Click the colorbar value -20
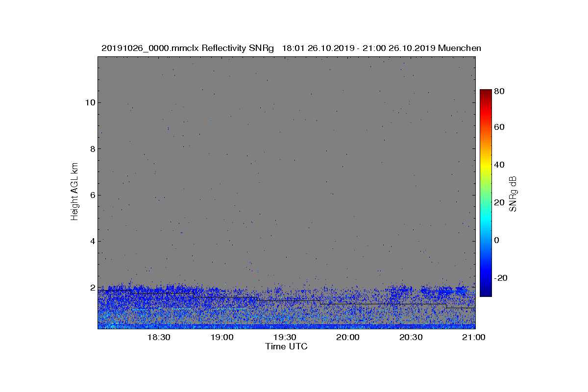 tap(501, 278)
